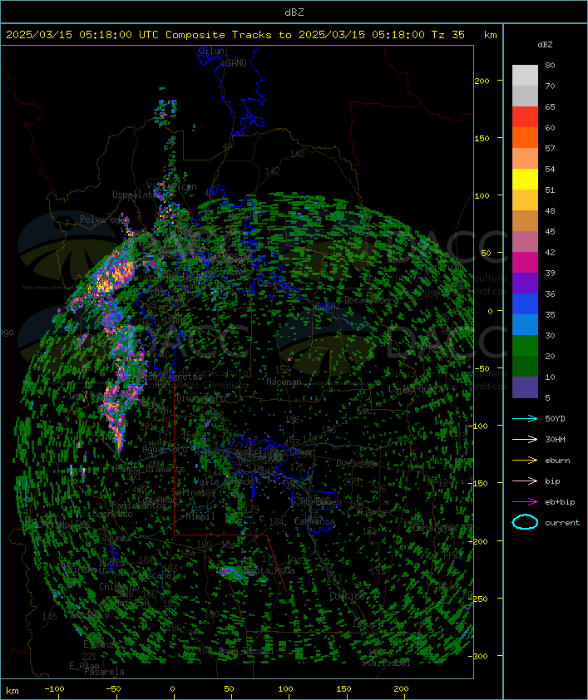Click the 0 tick on horizontal axis
This screenshot has width=588, height=700.
173,689
